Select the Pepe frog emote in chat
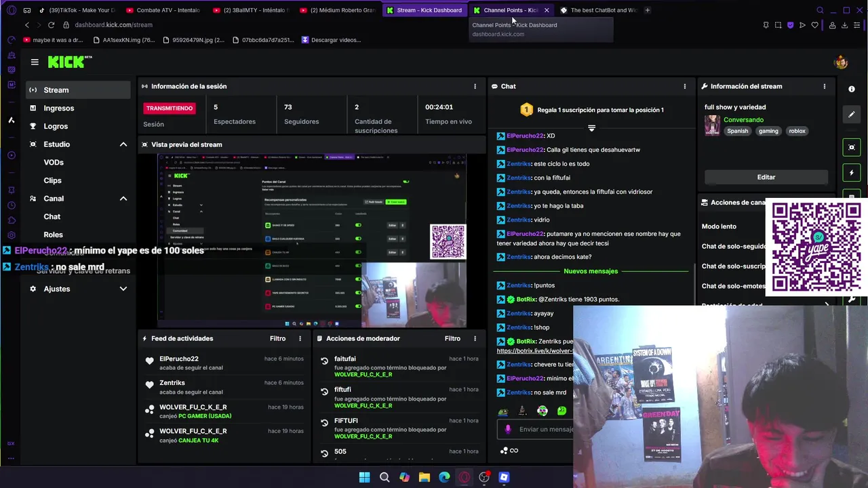This screenshot has height=488, width=868. pyautogui.click(x=502, y=411)
